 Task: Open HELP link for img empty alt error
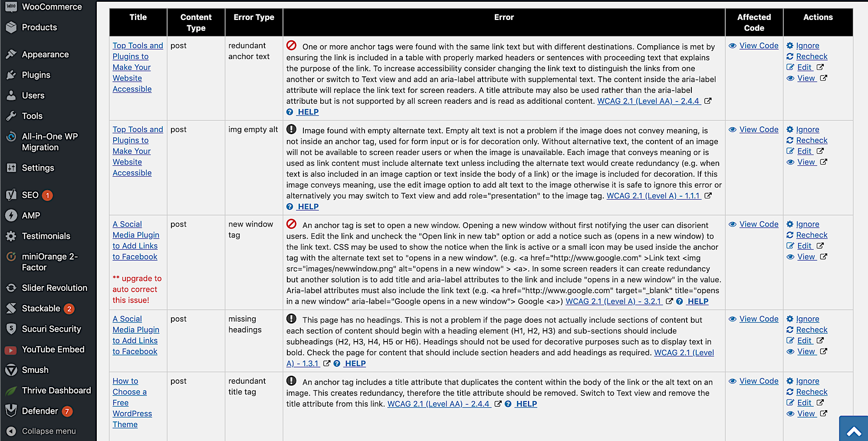point(308,207)
